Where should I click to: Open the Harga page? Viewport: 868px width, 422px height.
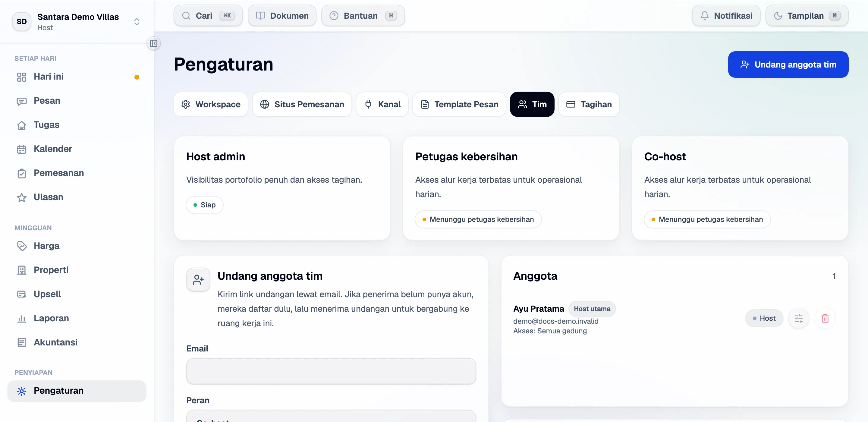click(x=77, y=246)
